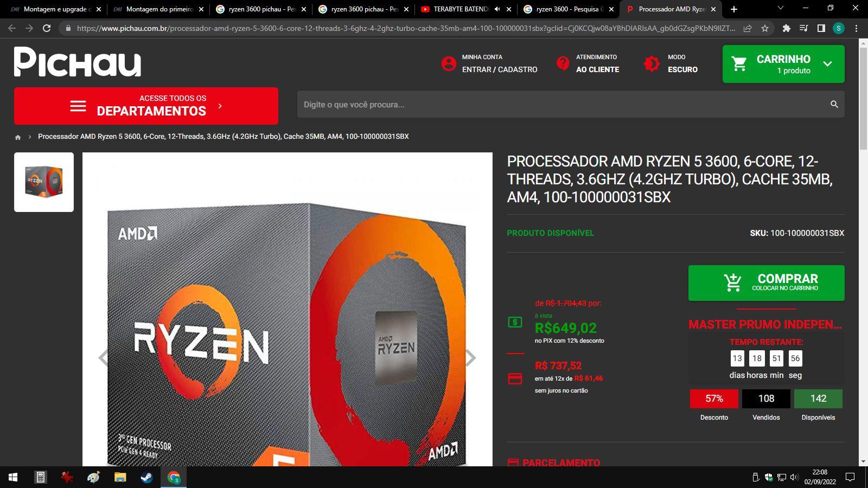The height and width of the screenshot is (488, 868).
Task: Open Chrome tab search dropdown arrow
Action: [x=781, y=9]
